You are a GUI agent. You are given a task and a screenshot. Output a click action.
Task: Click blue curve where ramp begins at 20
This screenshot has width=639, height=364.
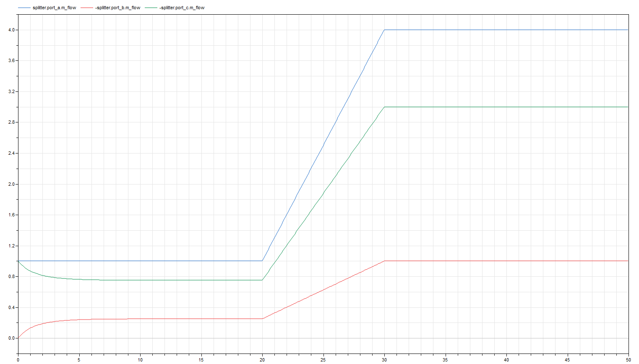(x=262, y=261)
